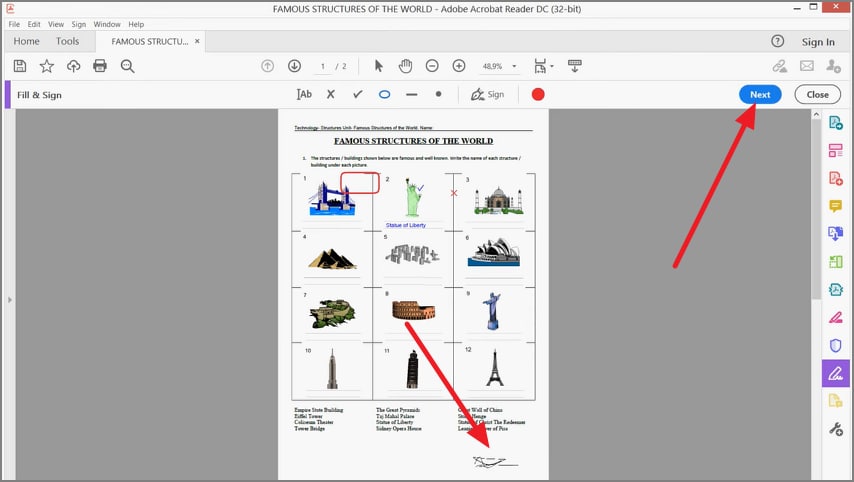854x482 pixels.
Task: Open the purple Fill & Sign sidebar icon
Action: [x=835, y=374]
